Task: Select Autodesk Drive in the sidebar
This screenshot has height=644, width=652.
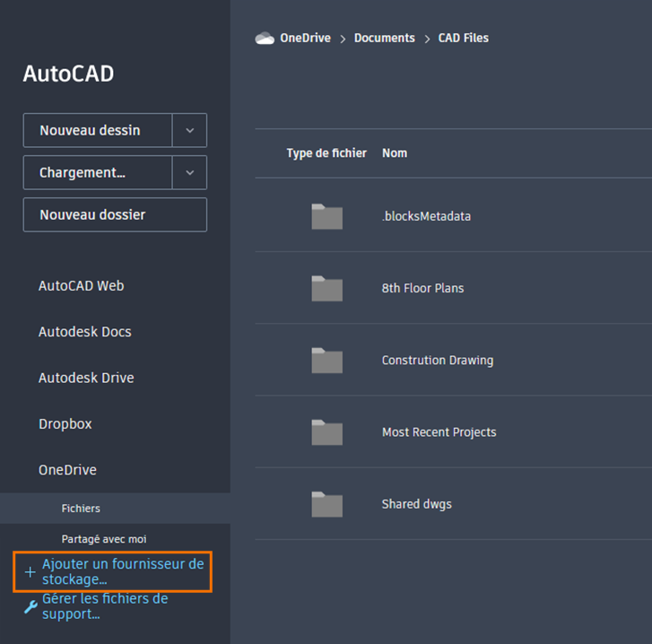Action: point(86,378)
